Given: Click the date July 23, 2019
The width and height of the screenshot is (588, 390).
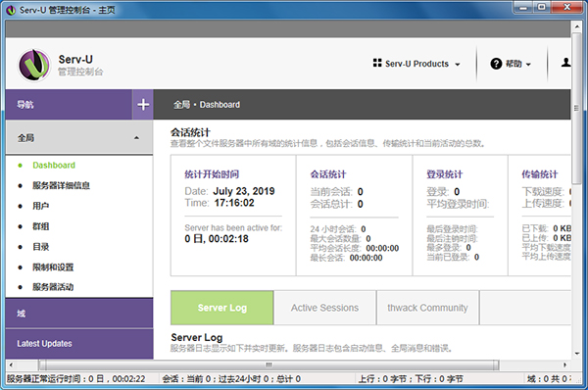Looking at the screenshot, I should coord(244,191).
